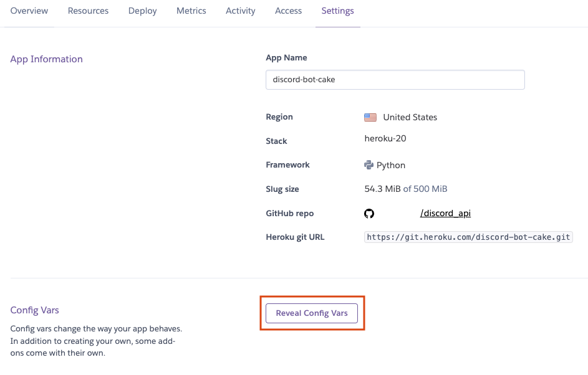Click the GitHub repo row label
Viewport: 588px width, 375px height.
(x=290, y=214)
